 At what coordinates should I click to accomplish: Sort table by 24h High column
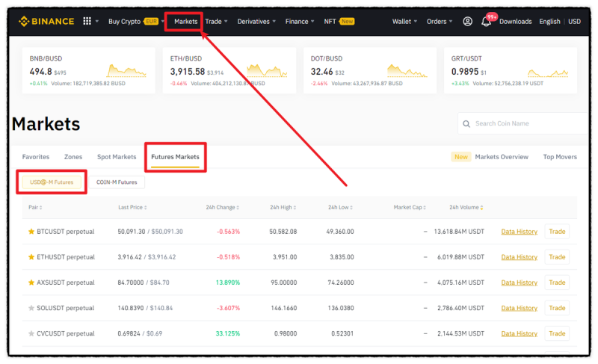pos(283,207)
